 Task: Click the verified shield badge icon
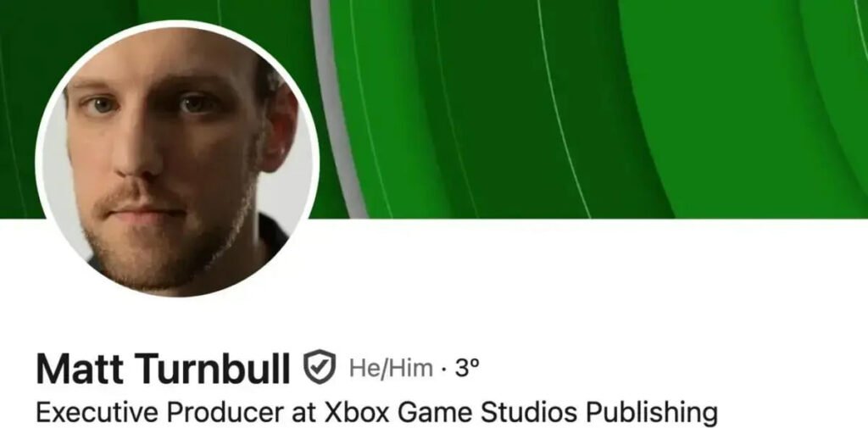[x=320, y=366]
